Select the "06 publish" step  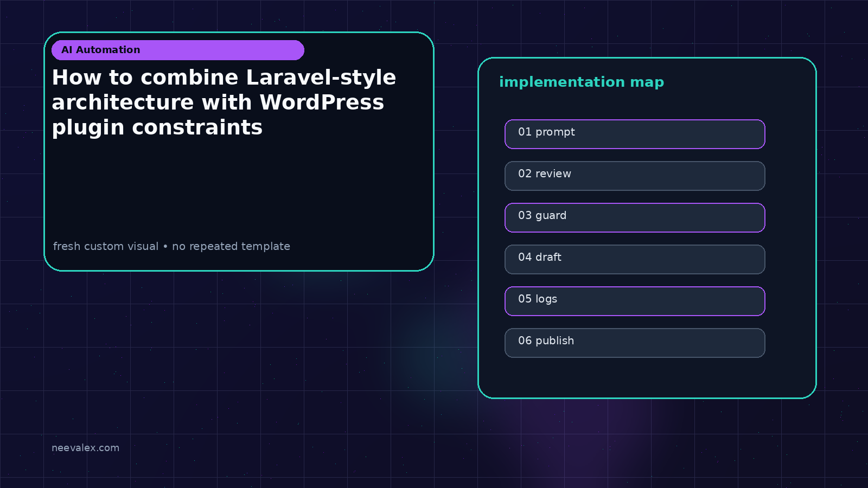(635, 343)
